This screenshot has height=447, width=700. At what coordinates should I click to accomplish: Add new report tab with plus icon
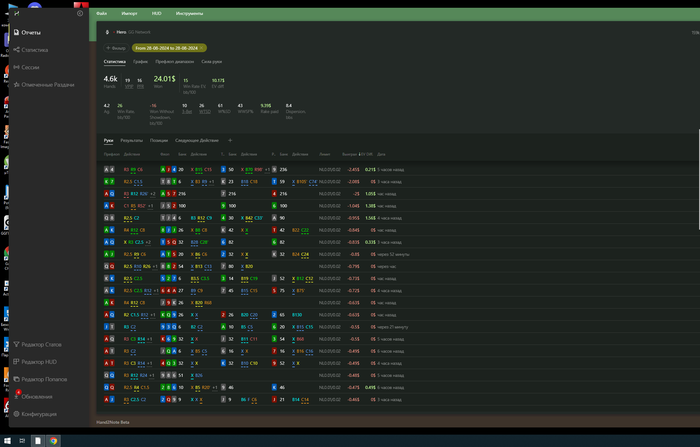(230, 140)
